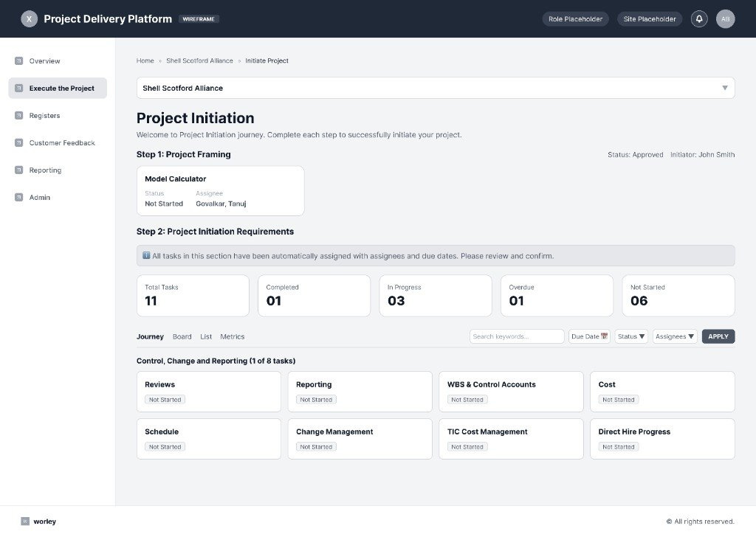Viewport: 756px width, 537px height.
Task: Select the Not Started summary card
Action: click(x=678, y=296)
